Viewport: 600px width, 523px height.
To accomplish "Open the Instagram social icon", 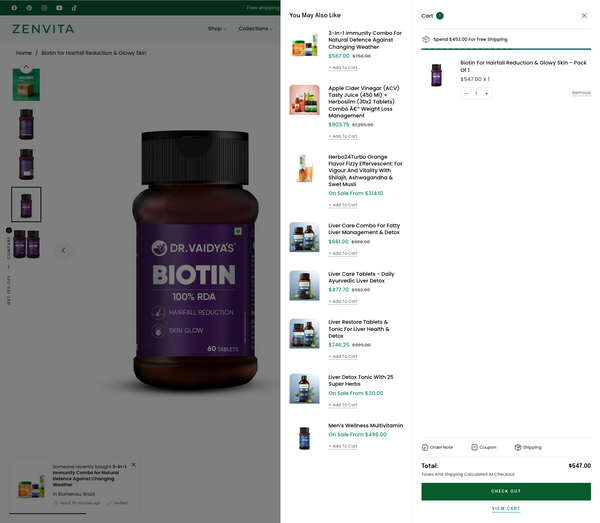I will coord(44,8).
